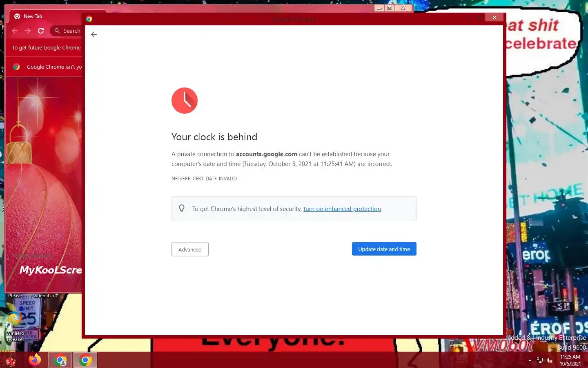The width and height of the screenshot is (588, 368).
Task: Go back using the error page's back arrow
Action: [x=94, y=34]
